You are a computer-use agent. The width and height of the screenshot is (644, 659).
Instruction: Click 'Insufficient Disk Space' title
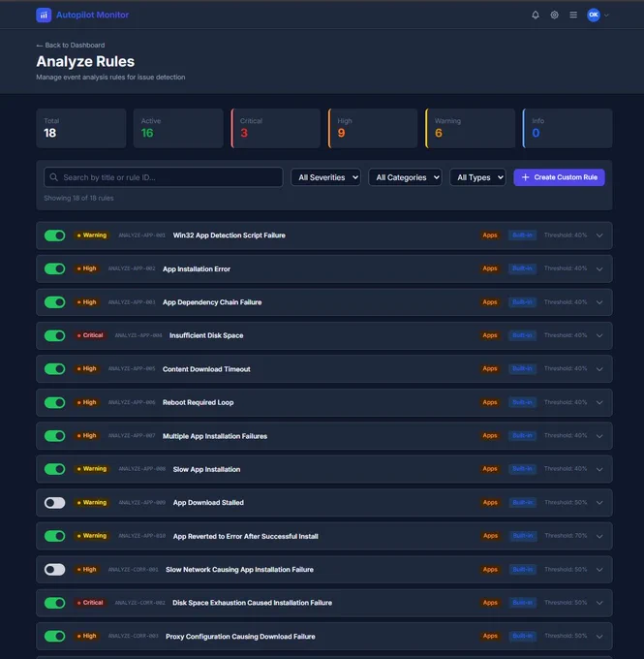click(206, 335)
